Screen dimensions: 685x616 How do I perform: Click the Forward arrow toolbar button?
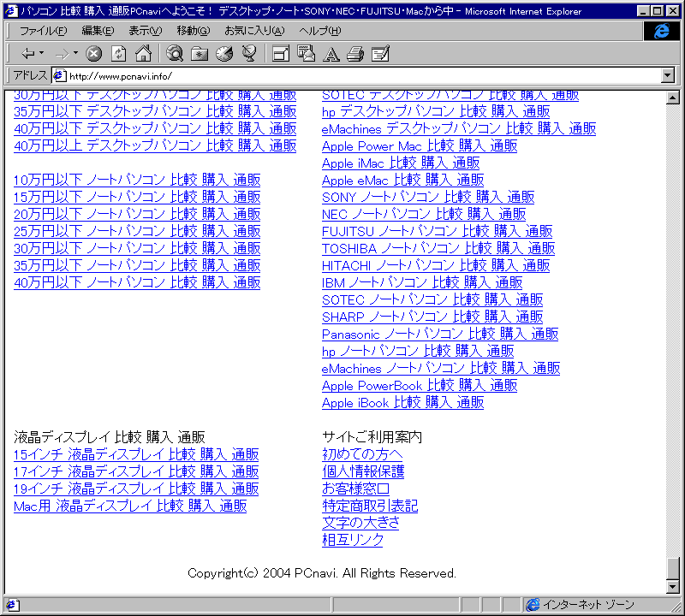(x=62, y=54)
